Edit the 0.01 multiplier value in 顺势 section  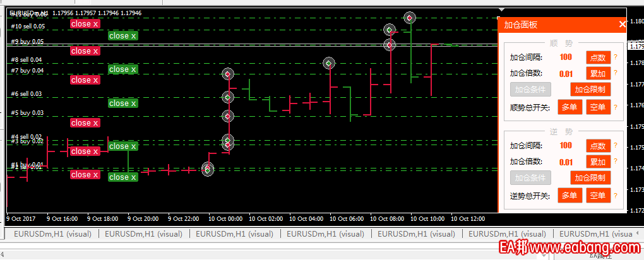pyautogui.click(x=566, y=74)
